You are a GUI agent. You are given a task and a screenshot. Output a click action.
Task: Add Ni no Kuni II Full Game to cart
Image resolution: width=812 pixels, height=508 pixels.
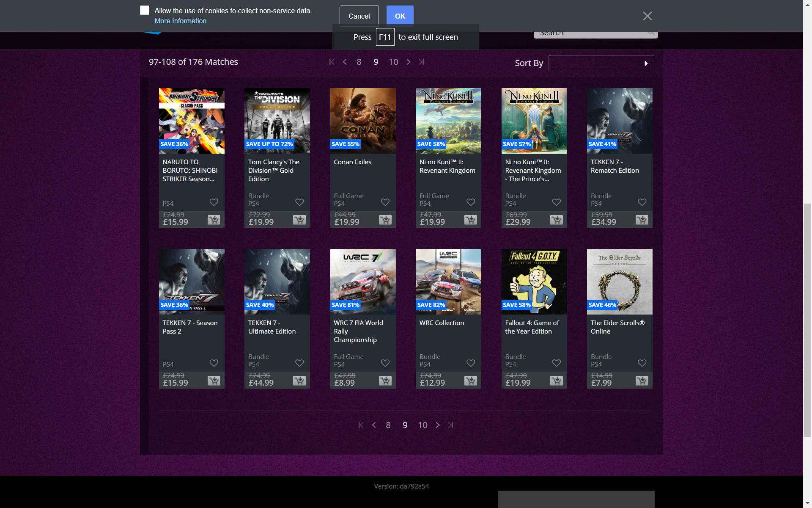pyautogui.click(x=470, y=220)
